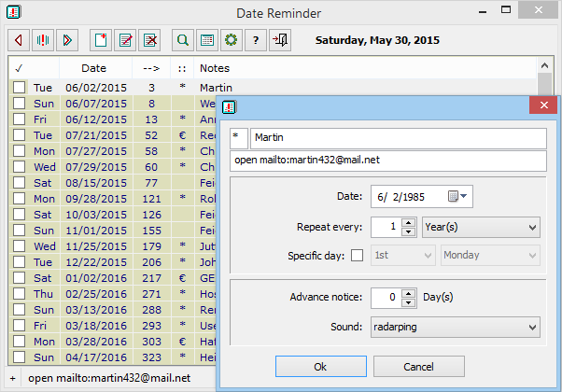Click the delete reminder toolbar icon
The image size is (562, 392).
pyautogui.click(x=148, y=40)
